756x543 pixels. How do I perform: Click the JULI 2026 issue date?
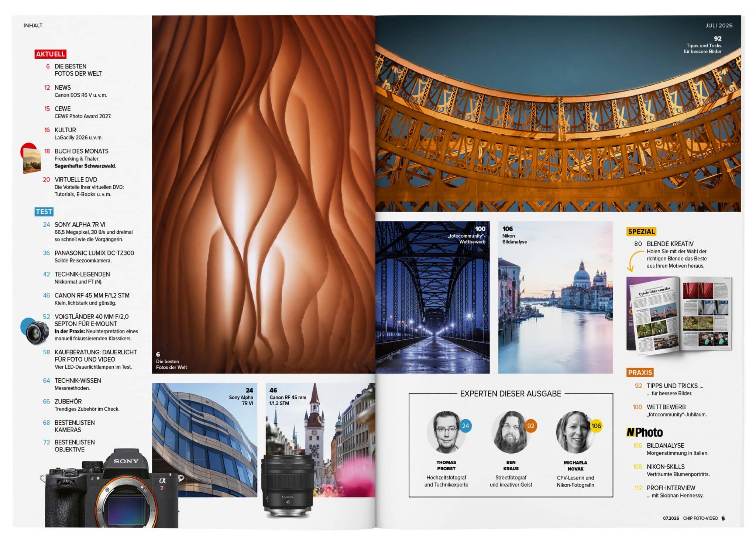coord(719,25)
